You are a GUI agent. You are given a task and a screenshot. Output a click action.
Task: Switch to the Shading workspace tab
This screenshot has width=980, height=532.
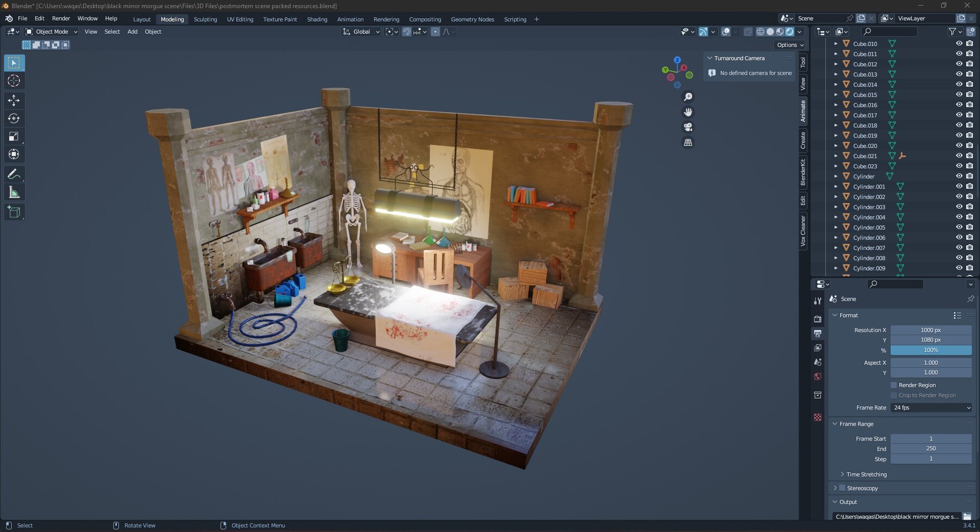[x=317, y=19]
